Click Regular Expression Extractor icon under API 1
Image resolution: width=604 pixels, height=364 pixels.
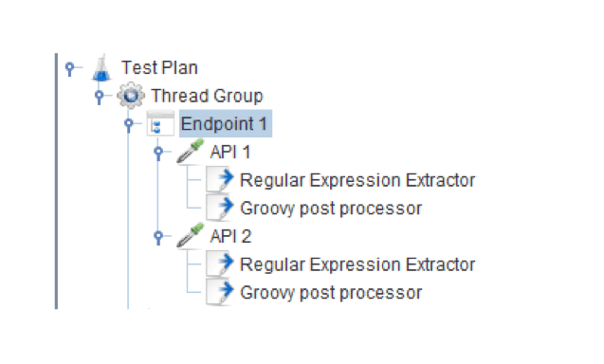pos(220,179)
